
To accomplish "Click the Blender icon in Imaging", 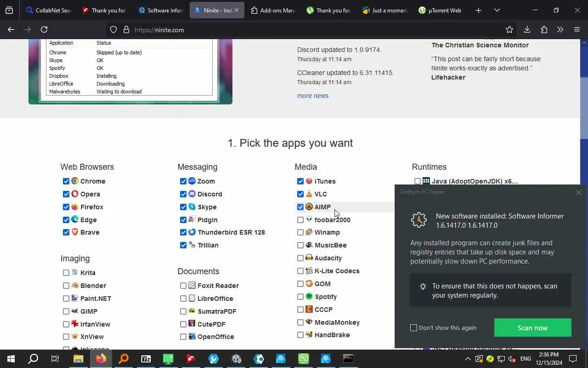I will (75, 286).
